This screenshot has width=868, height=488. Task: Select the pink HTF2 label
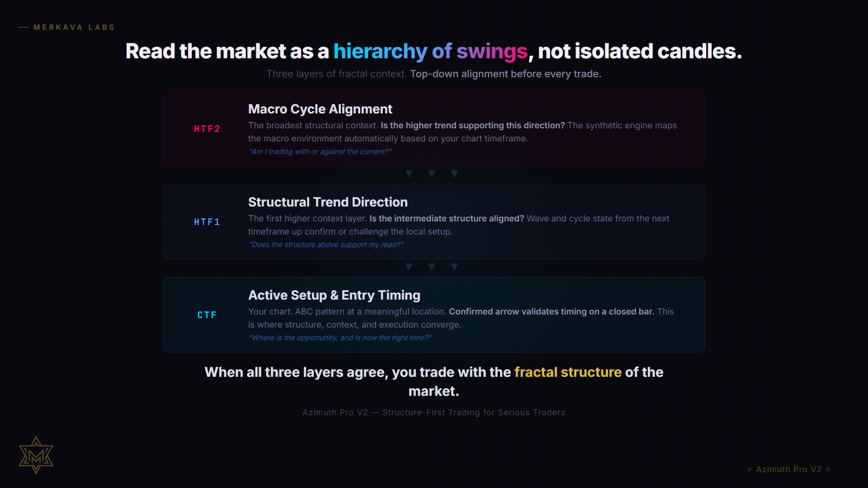pos(207,129)
